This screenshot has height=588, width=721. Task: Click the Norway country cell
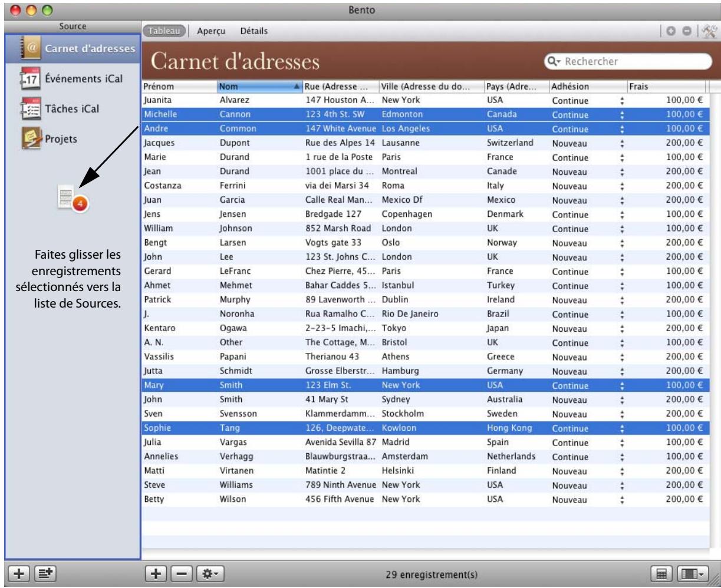click(502, 243)
